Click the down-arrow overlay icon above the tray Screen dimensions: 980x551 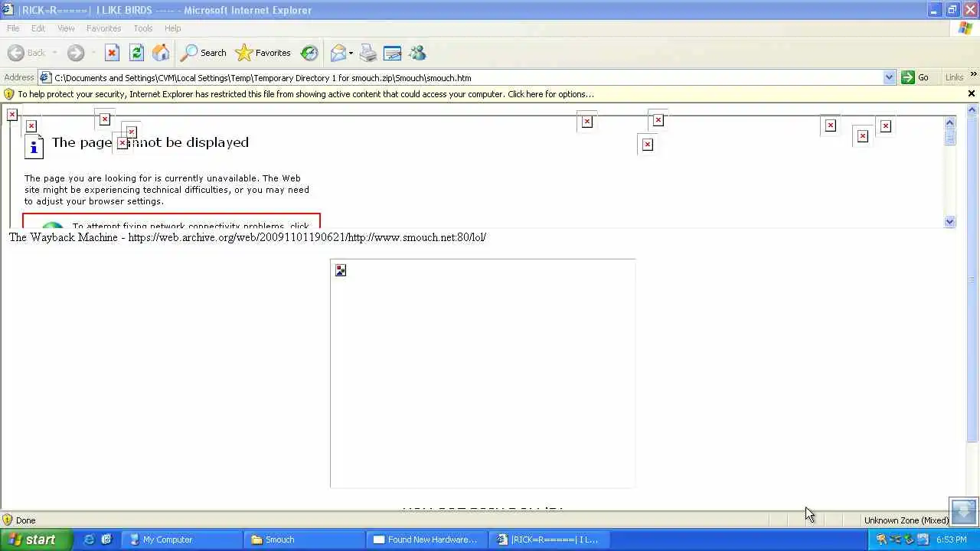coord(964,510)
